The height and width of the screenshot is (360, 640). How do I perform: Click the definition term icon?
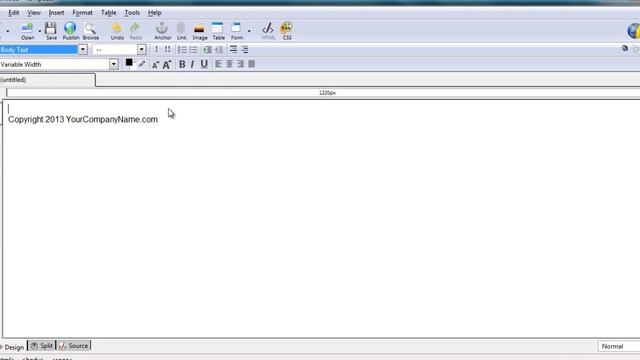[233, 49]
